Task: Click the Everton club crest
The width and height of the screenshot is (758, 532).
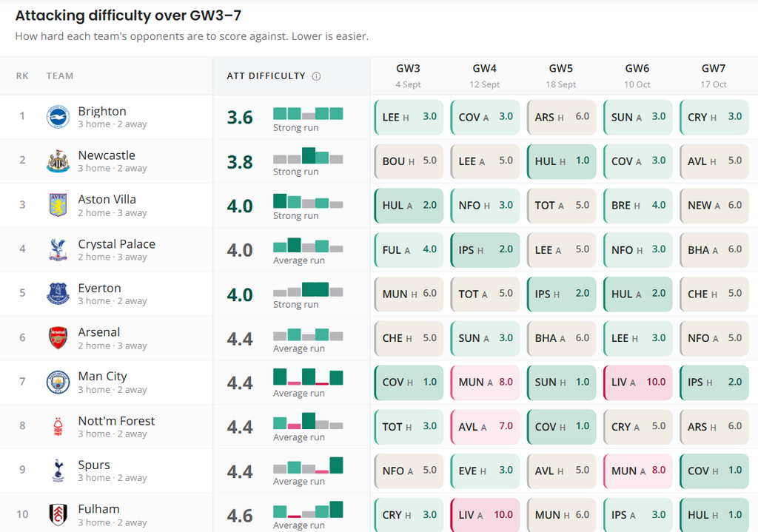Action: click(x=58, y=293)
